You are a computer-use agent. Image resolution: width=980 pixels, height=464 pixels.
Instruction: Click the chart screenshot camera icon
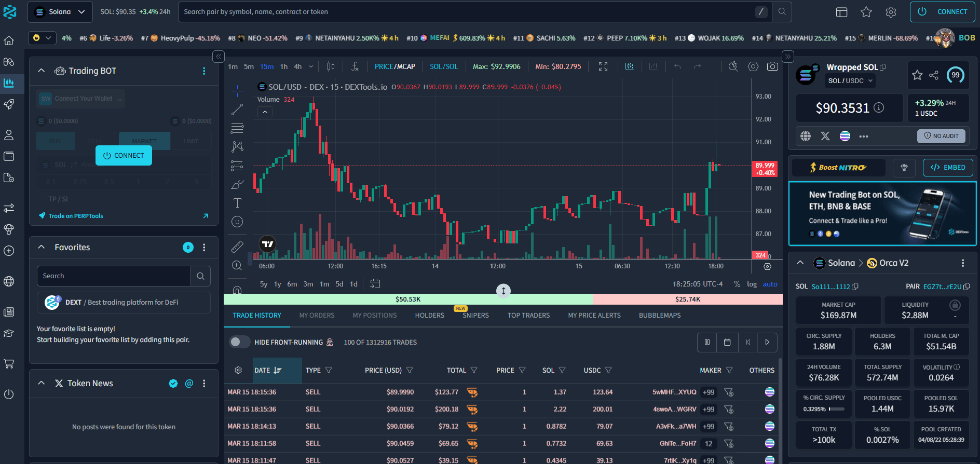coord(772,66)
